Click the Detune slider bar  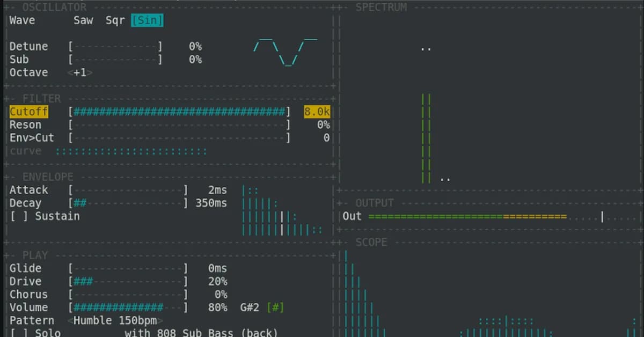click(x=115, y=47)
